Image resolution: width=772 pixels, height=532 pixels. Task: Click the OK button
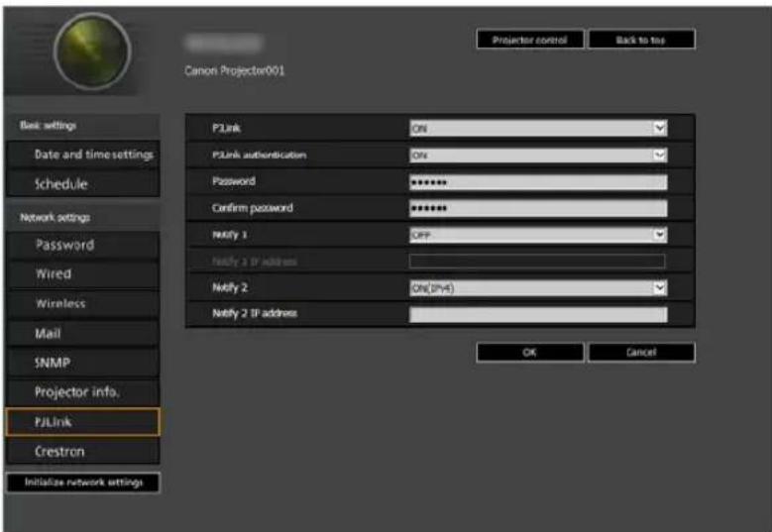pos(530,353)
